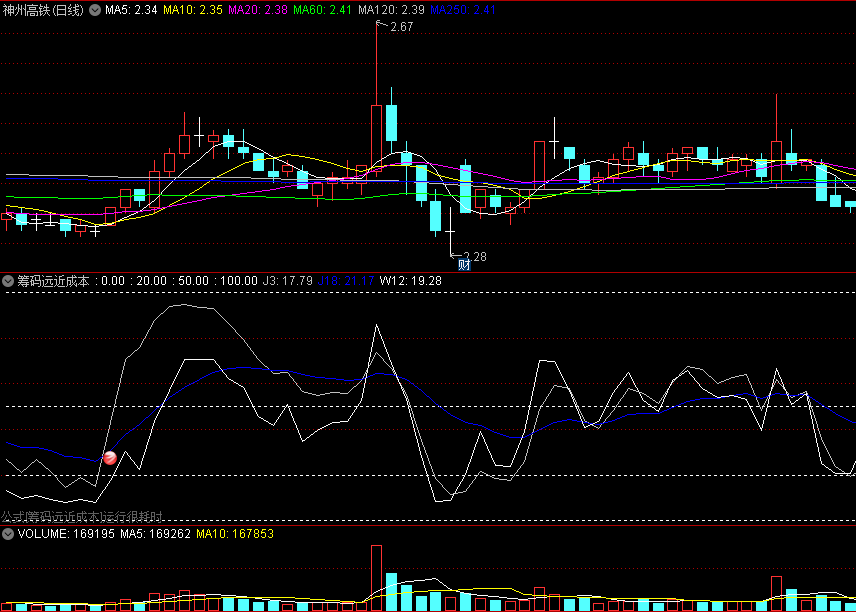Select the tallest red volume bar
This screenshot has width=856, height=612.
(376, 578)
